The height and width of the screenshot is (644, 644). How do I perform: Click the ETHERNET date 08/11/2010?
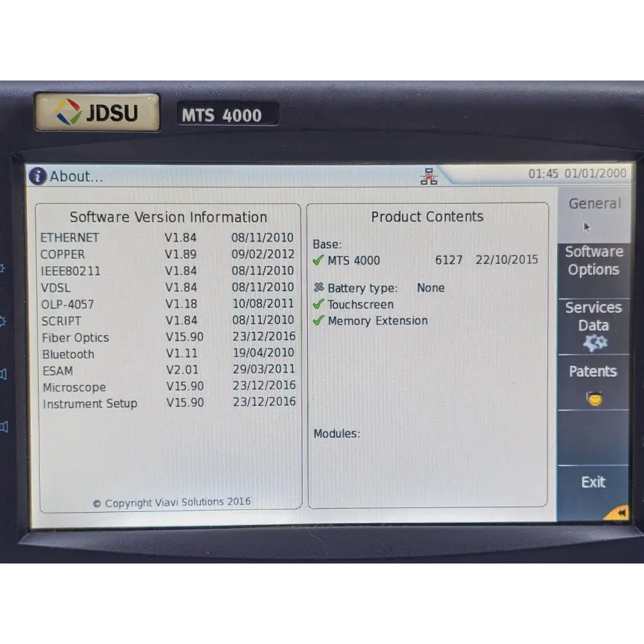(263, 238)
